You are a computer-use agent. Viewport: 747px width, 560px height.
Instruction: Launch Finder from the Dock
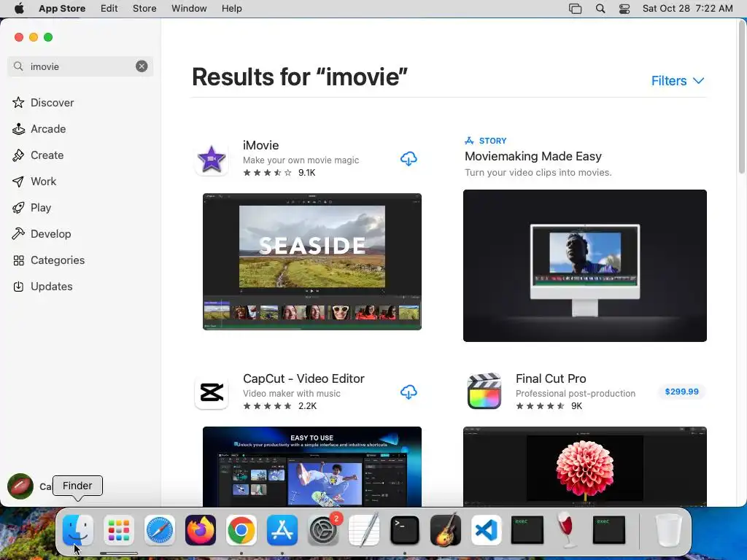(77, 530)
